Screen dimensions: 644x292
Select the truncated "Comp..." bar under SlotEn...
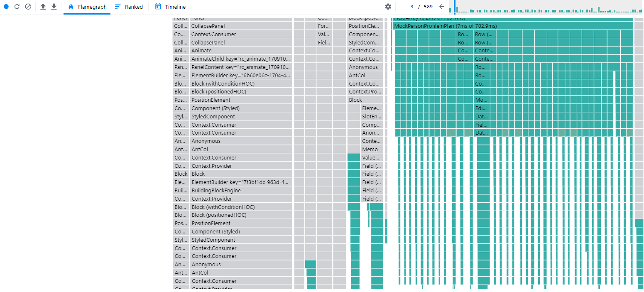pyautogui.click(x=371, y=125)
